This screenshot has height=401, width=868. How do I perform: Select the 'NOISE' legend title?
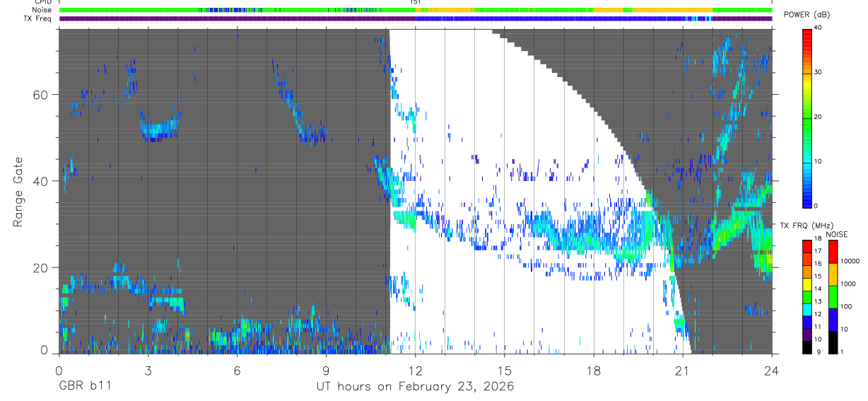[x=836, y=234]
